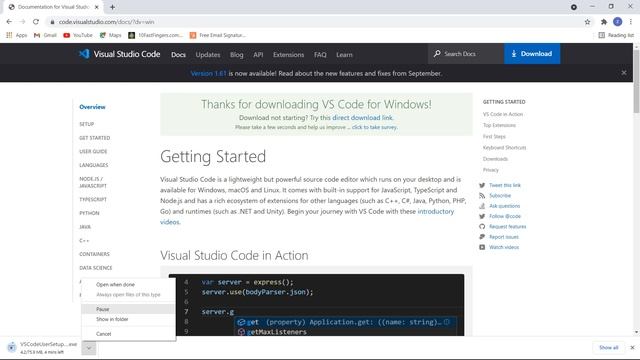Jump to First Steps section
640x360 pixels.
[x=494, y=136]
